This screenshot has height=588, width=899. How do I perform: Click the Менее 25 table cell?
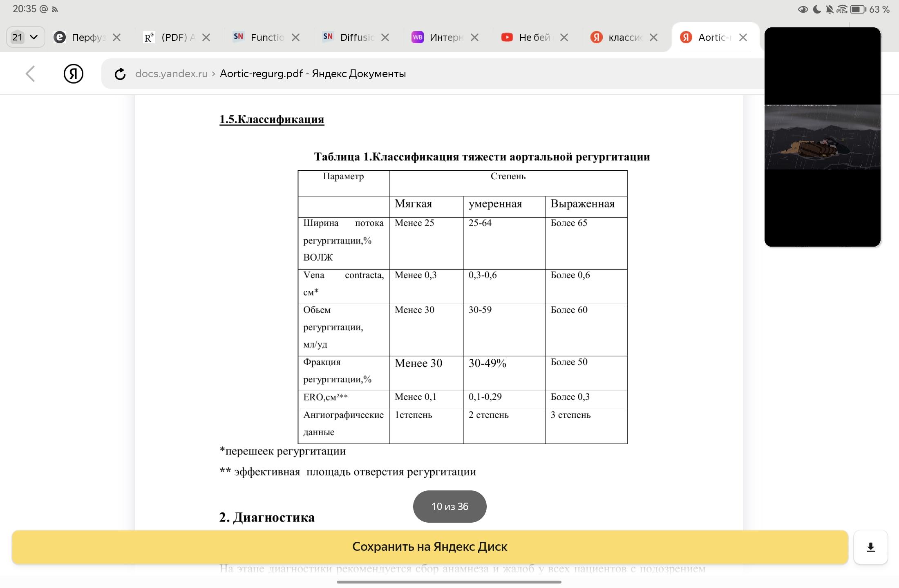tap(426, 243)
